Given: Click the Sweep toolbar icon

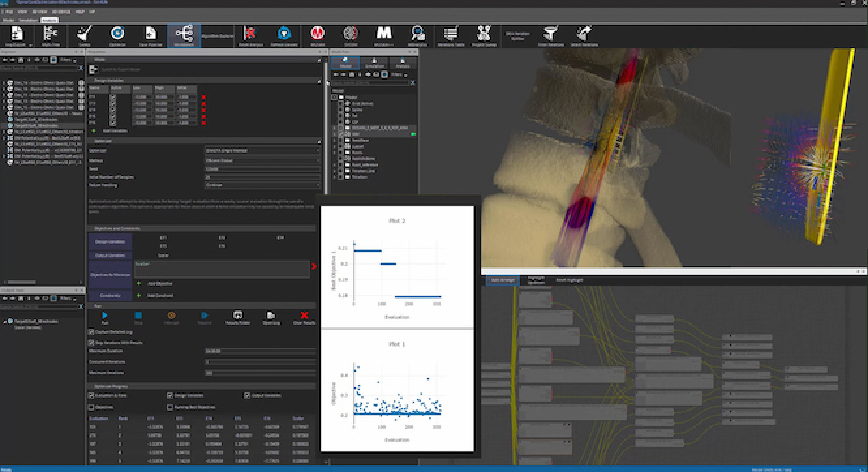Looking at the screenshot, I should [83, 33].
